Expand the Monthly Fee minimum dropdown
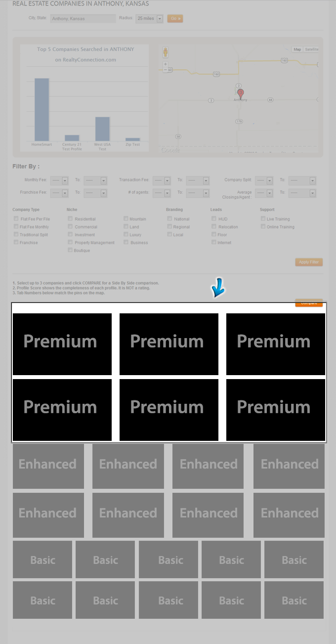The image size is (336, 644). 59,181
